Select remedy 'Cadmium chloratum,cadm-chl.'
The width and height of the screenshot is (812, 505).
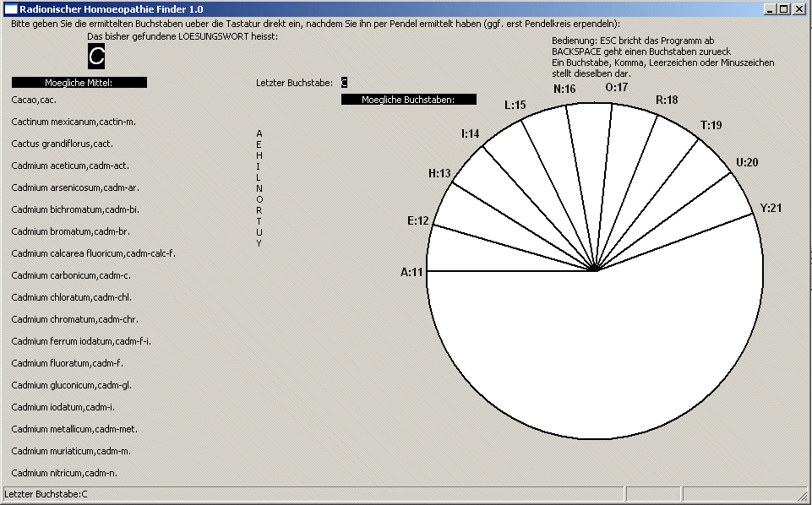pyautogui.click(x=72, y=297)
